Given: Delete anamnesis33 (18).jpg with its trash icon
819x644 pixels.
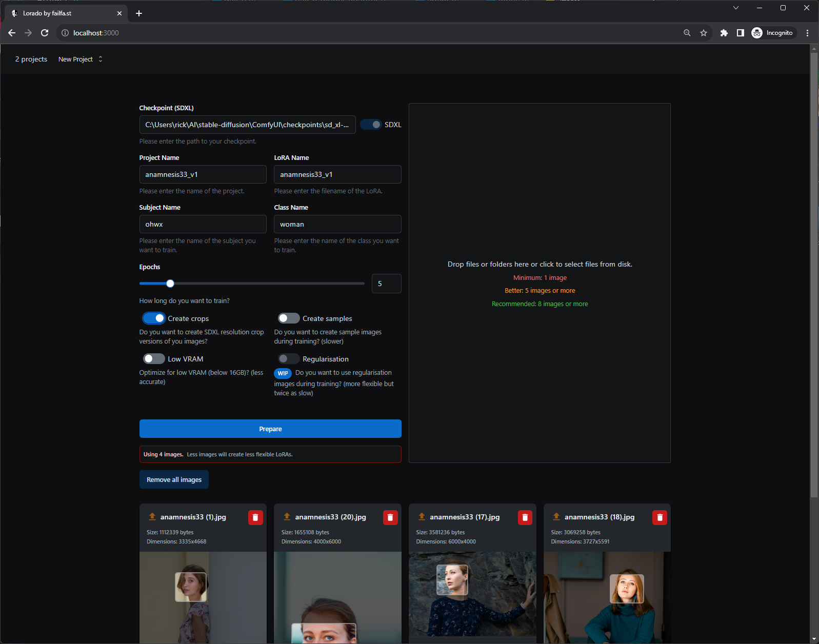Looking at the screenshot, I should tap(660, 517).
